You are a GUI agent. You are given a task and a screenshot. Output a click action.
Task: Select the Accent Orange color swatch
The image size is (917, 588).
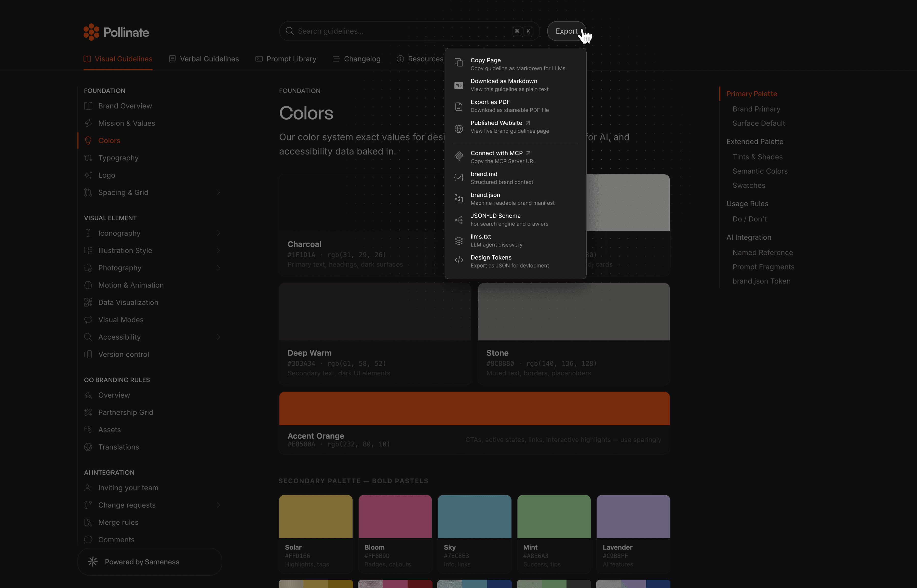coord(474,409)
